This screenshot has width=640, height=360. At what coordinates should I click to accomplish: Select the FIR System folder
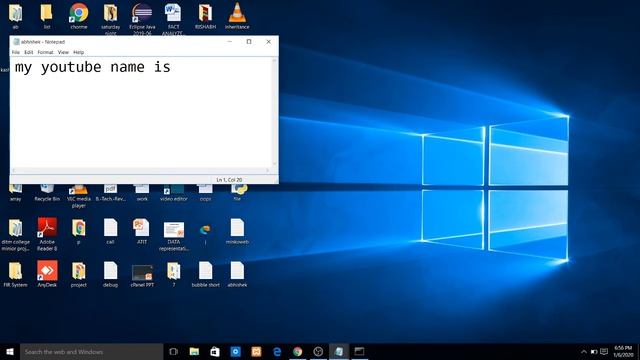(16, 274)
